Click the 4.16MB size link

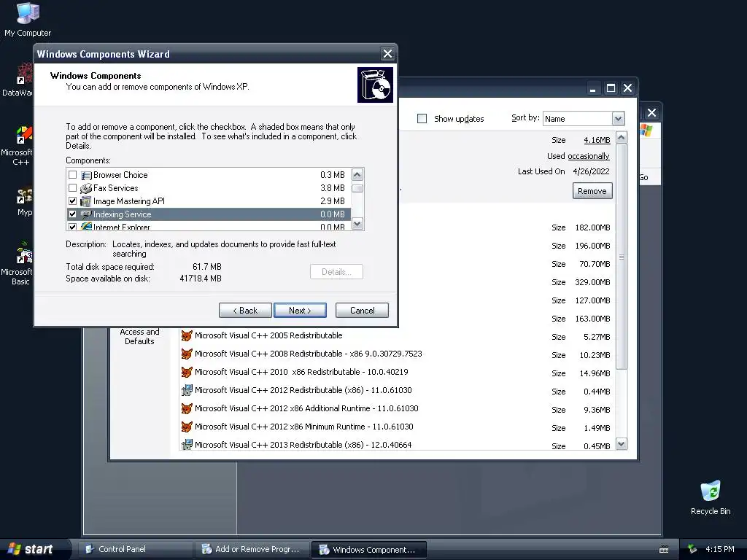point(597,140)
